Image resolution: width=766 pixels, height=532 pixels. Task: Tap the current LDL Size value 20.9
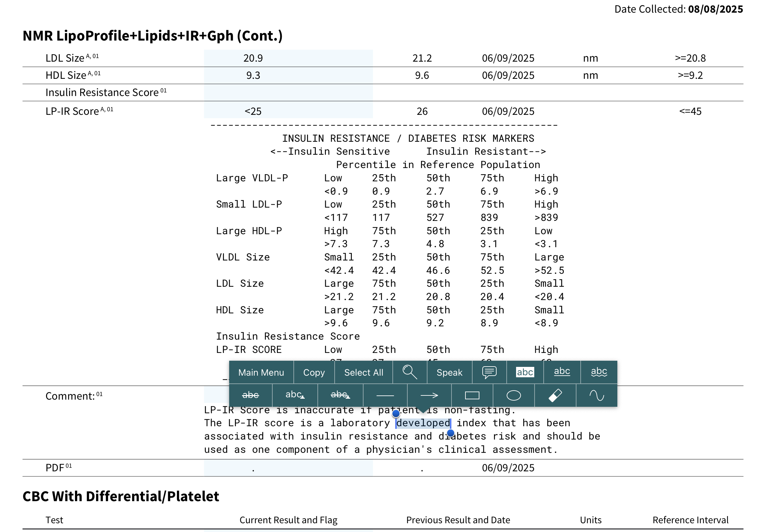pos(253,58)
